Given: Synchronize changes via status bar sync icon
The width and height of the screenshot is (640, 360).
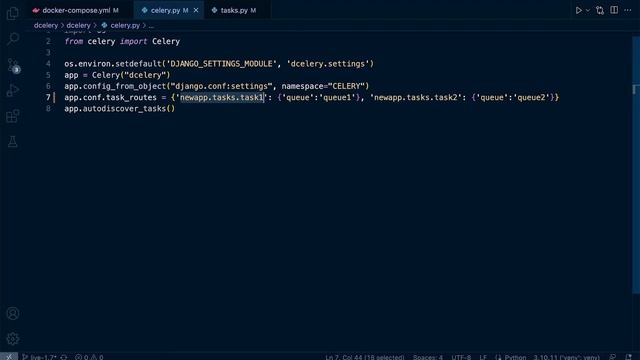Looking at the screenshot, I should [64, 357].
